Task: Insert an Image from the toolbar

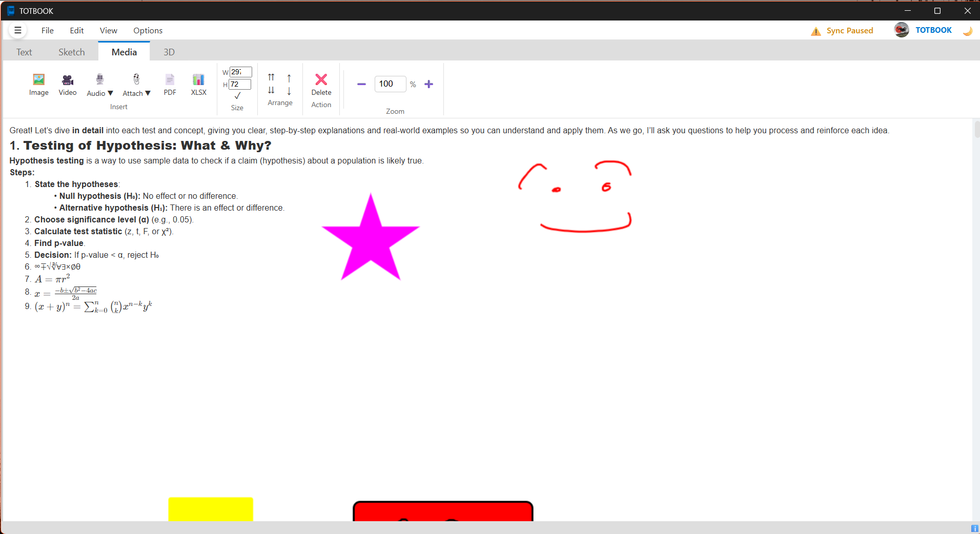Action: click(38, 85)
